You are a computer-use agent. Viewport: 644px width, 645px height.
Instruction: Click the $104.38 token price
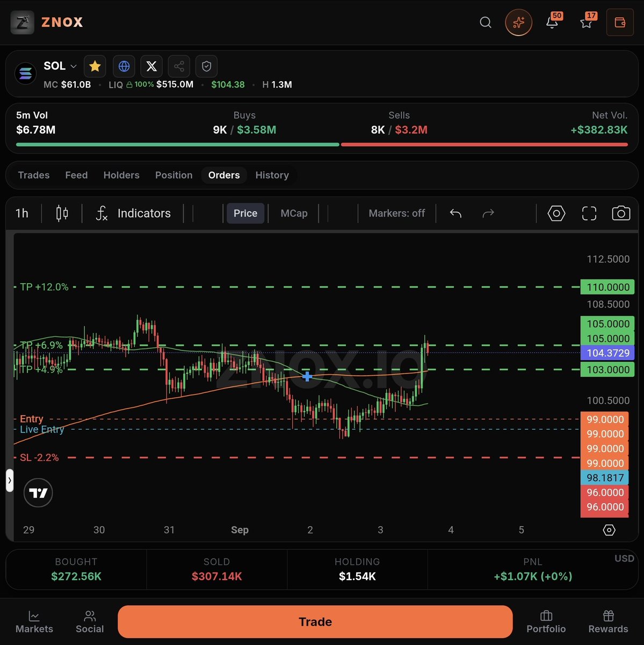point(228,84)
